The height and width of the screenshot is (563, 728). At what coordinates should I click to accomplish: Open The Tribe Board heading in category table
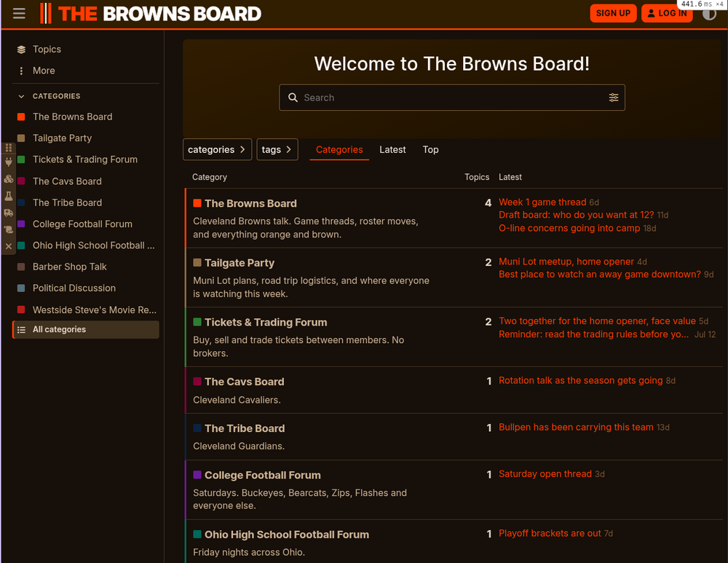(245, 428)
